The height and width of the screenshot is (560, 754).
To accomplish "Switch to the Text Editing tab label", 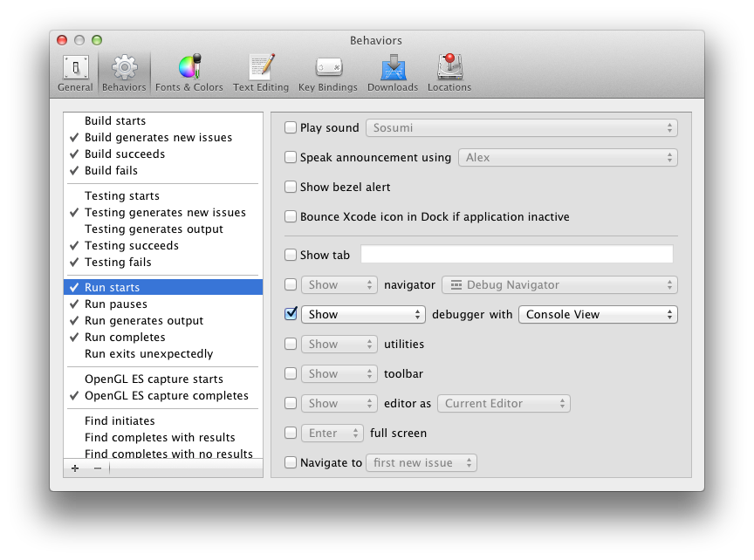I will 261,87.
